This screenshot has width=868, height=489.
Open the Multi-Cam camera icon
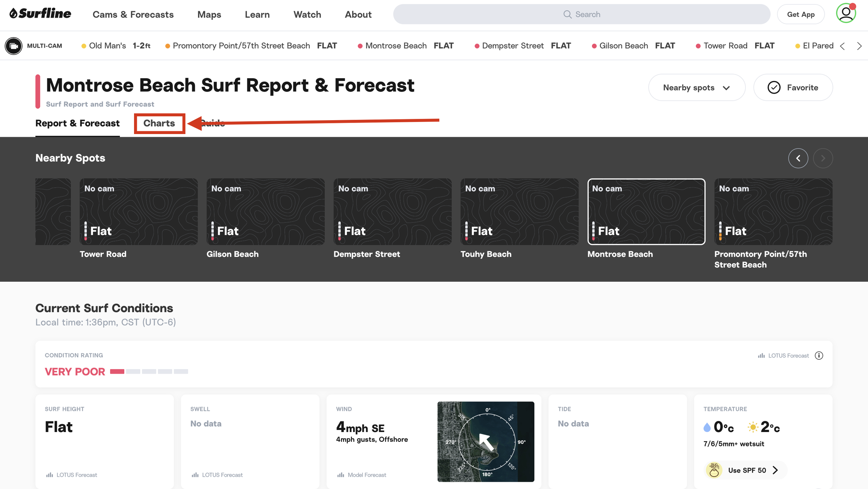(14, 46)
